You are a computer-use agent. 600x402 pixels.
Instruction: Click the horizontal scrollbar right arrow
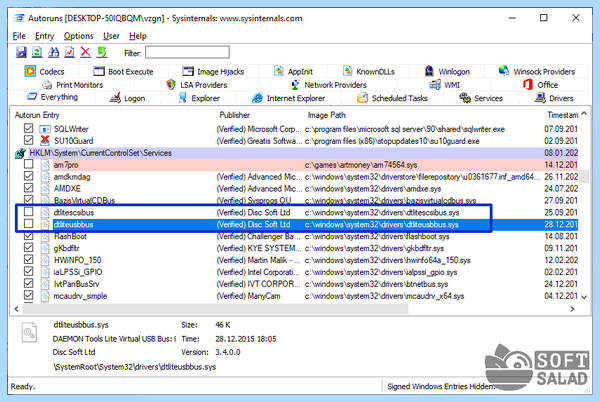[x=572, y=309]
